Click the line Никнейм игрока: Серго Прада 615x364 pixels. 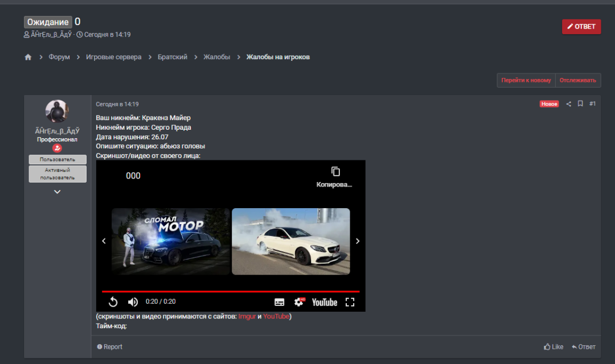tap(143, 127)
